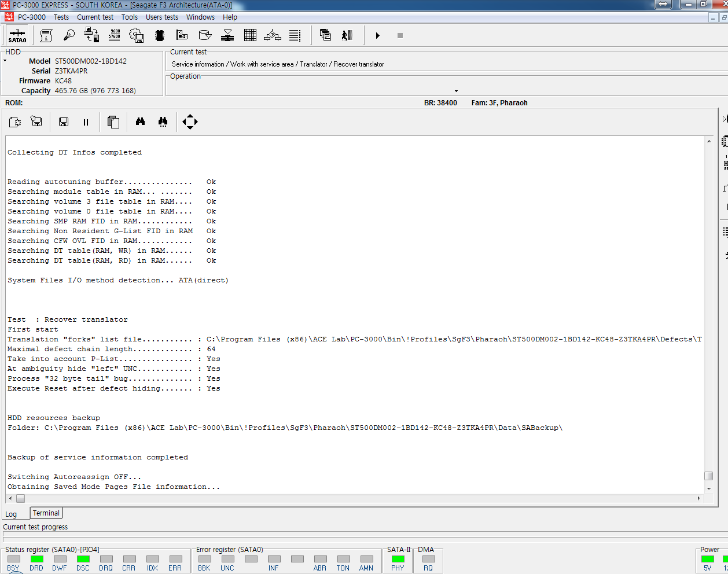Click the green 5V power indicator
This screenshot has height=574, width=728.
[707, 559]
